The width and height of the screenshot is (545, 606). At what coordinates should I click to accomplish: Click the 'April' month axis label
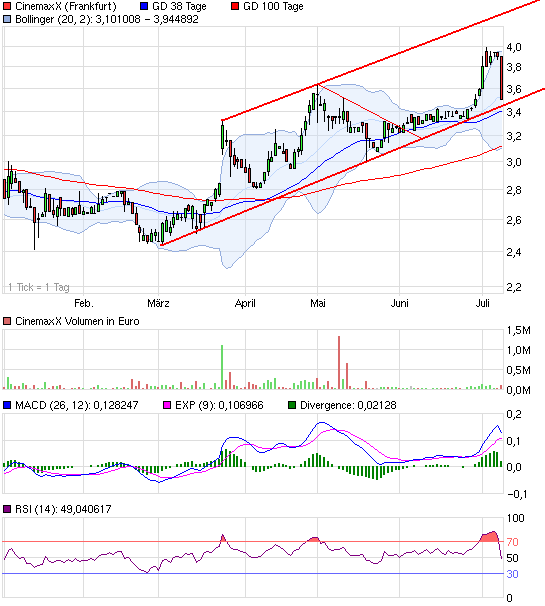[x=245, y=303]
